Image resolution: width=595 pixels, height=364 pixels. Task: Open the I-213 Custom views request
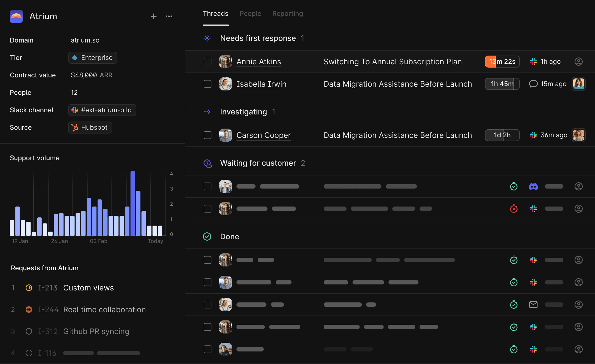88,288
